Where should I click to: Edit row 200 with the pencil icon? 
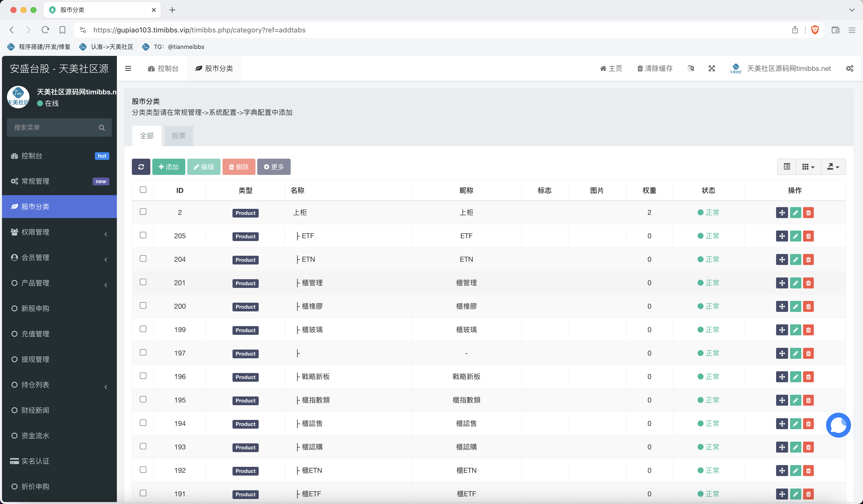pos(795,306)
